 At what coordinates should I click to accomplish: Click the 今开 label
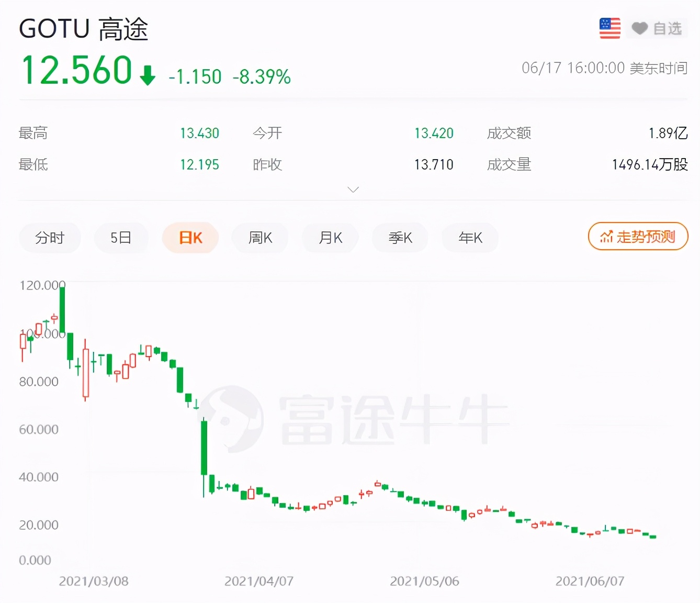267,133
